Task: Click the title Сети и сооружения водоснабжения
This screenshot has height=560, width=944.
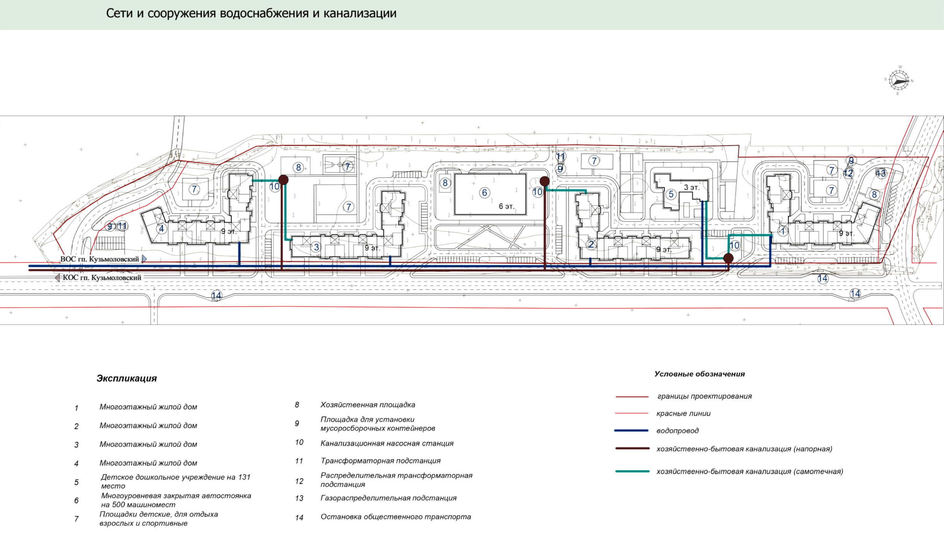Action: pyautogui.click(x=251, y=13)
